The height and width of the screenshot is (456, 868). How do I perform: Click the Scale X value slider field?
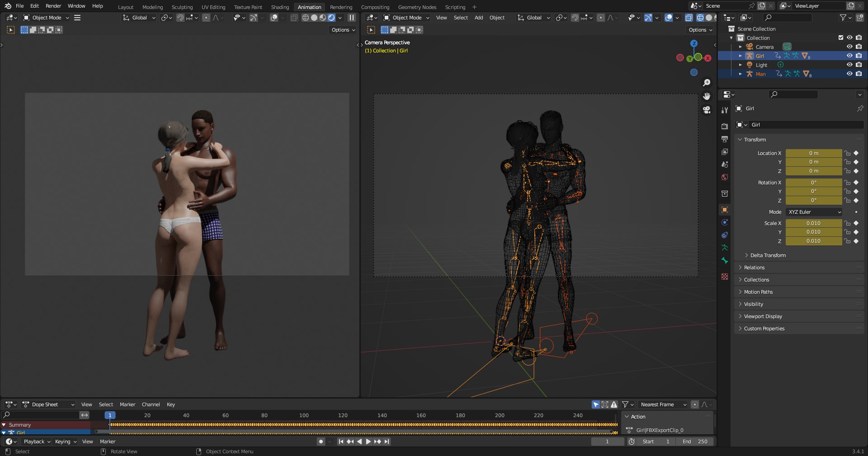click(x=813, y=223)
